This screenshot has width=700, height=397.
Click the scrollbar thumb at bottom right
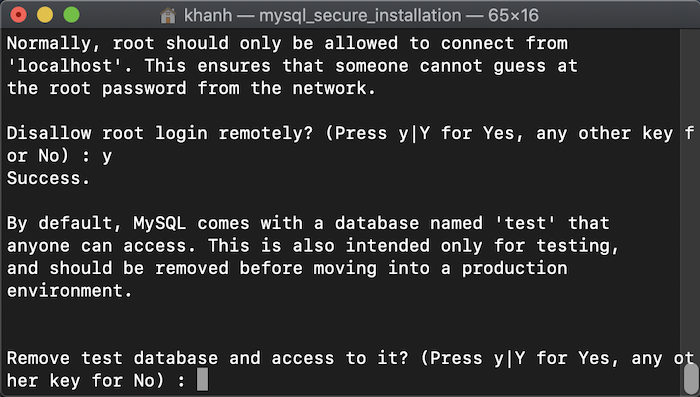[691, 378]
